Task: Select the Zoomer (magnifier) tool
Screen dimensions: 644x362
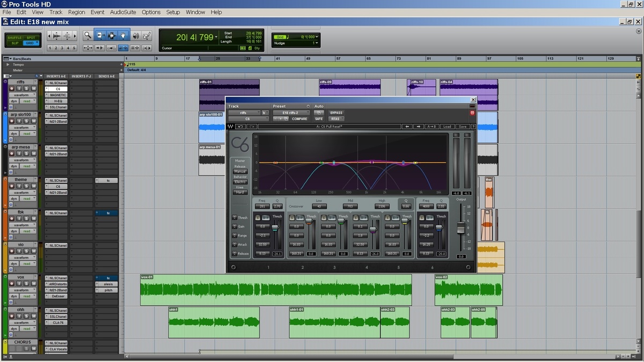Action: pyautogui.click(x=87, y=35)
